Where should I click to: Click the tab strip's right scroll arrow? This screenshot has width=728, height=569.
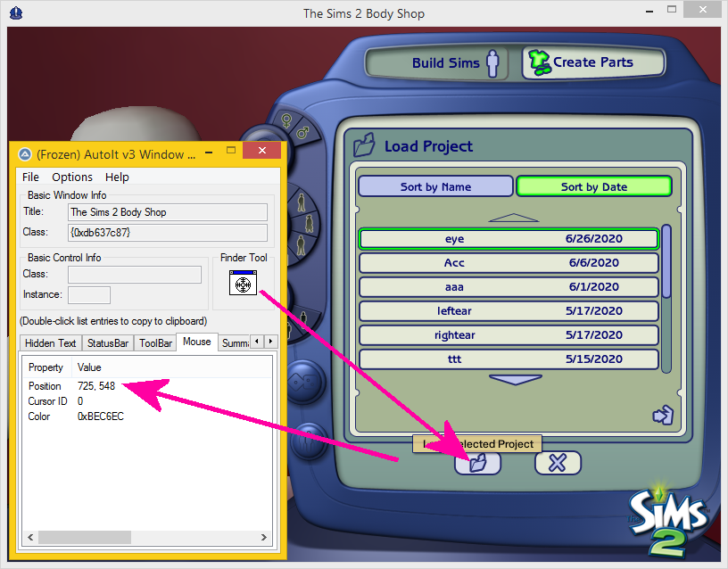[271, 342]
